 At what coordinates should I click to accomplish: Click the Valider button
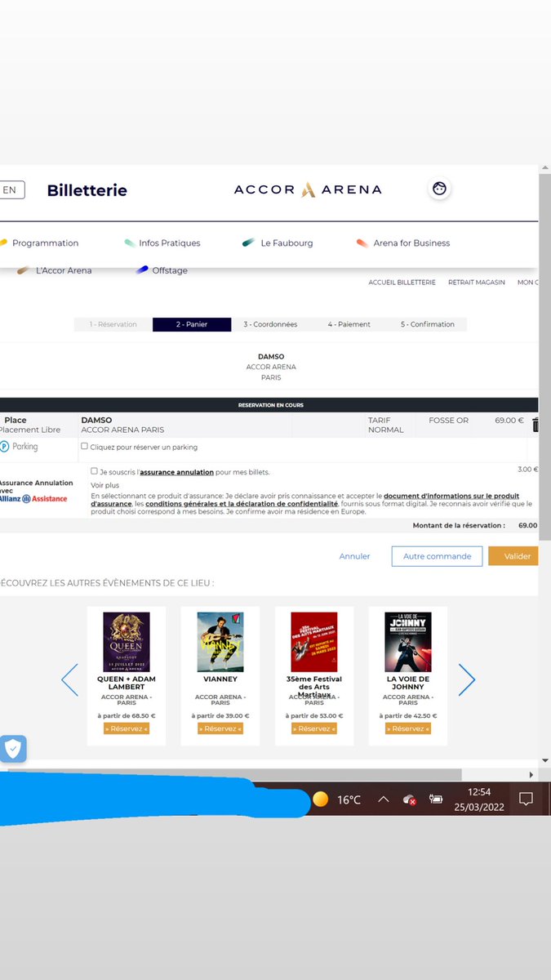513,556
